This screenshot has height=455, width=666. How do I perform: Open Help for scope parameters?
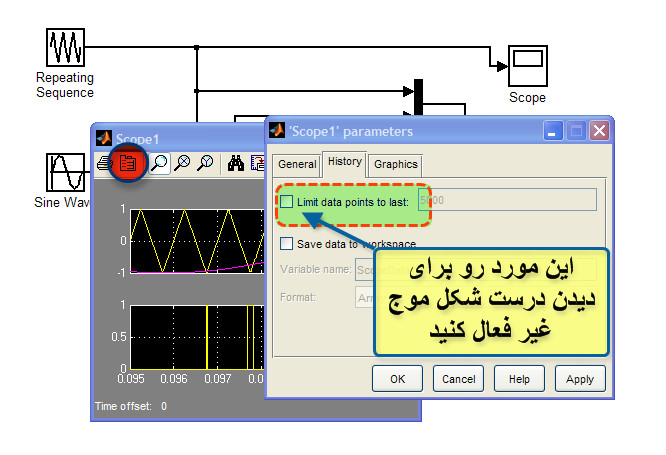[x=519, y=379]
